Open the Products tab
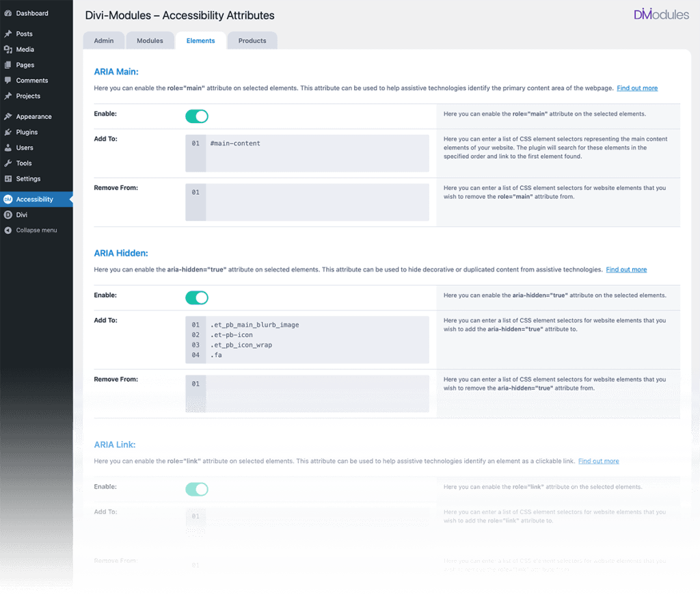The height and width of the screenshot is (599, 700). coord(252,40)
